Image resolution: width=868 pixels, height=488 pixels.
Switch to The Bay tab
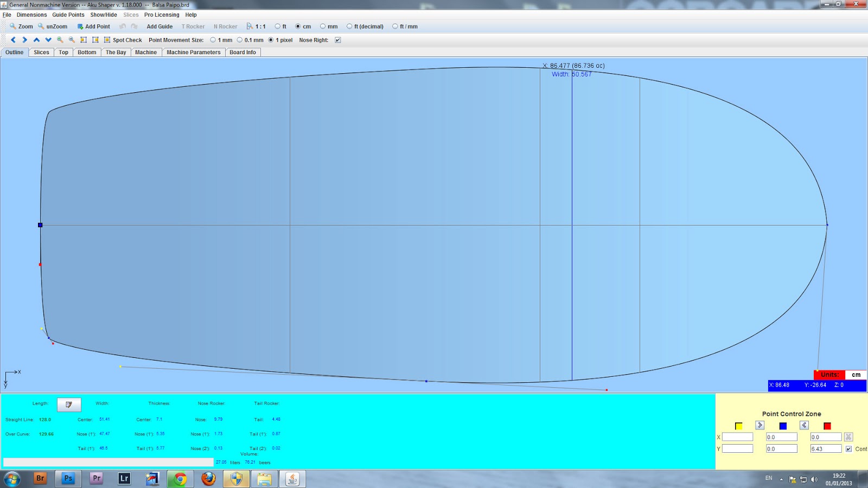(x=116, y=53)
